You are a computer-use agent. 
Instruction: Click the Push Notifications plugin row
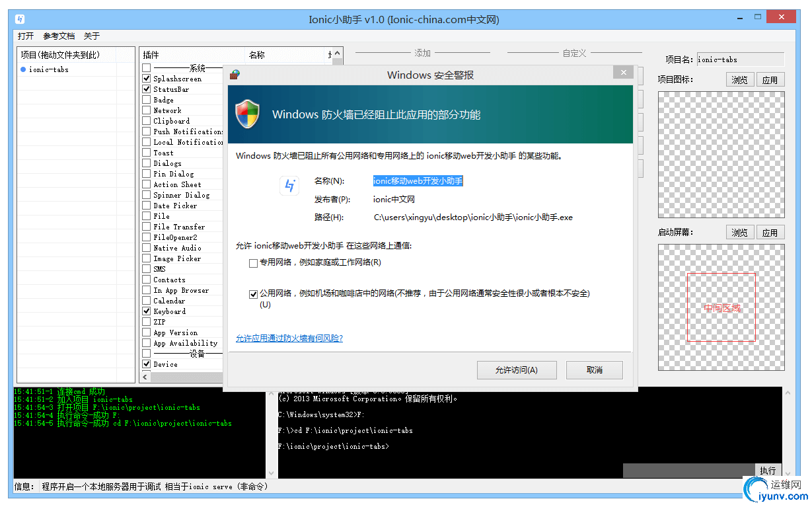[x=182, y=132]
